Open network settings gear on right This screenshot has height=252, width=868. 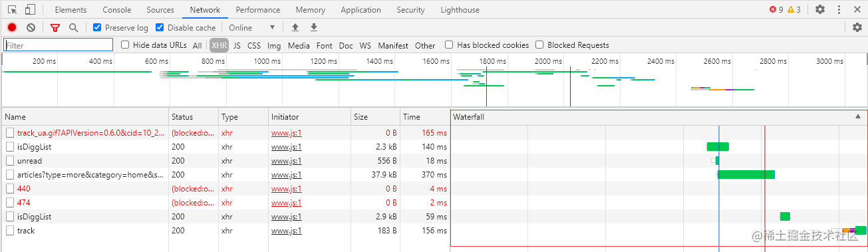pyautogui.click(x=857, y=27)
